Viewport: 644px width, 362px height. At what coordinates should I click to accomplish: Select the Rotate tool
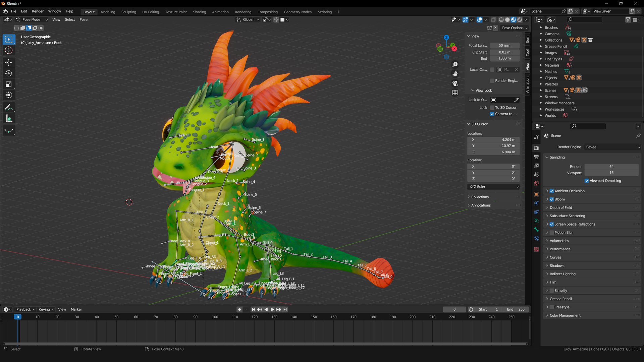9,73
